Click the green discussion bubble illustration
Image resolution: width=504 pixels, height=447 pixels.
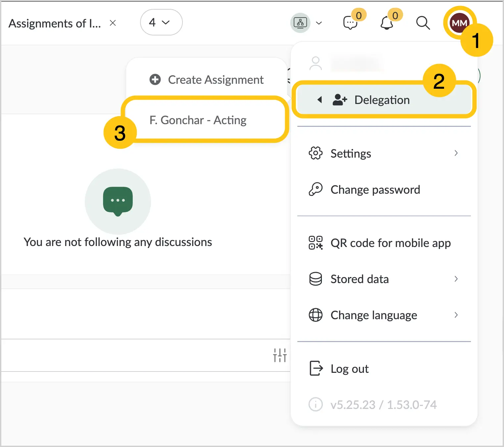[118, 201]
